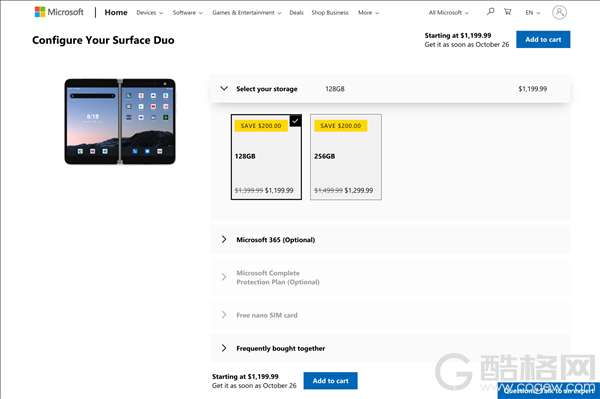Click the Configure Your Surface Duo heading
Image resolution: width=600 pixels, height=399 pixels.
pyautogui.click(x=103, y=40)
